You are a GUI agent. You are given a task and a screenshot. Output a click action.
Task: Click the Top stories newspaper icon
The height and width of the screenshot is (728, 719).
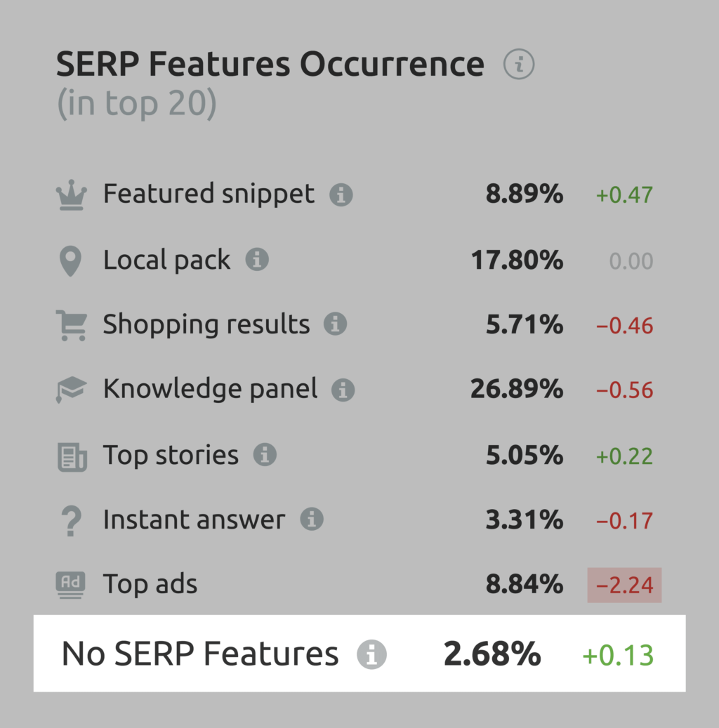tap(72, 456)
